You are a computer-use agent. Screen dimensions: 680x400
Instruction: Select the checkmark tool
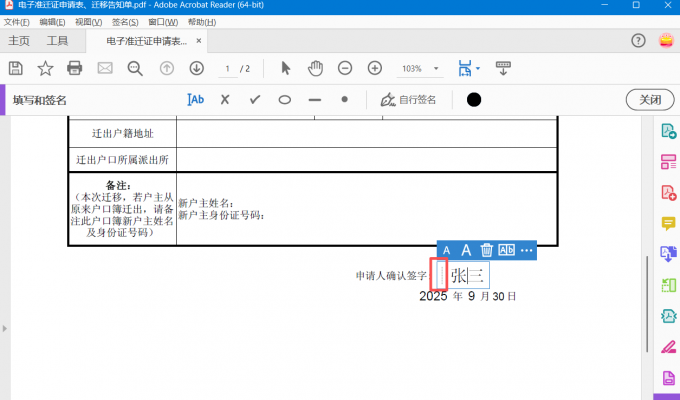[x=255, y=100]
